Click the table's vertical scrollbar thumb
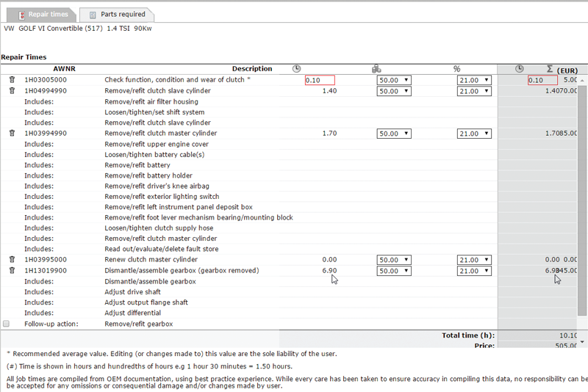 (x=582, y=200)
